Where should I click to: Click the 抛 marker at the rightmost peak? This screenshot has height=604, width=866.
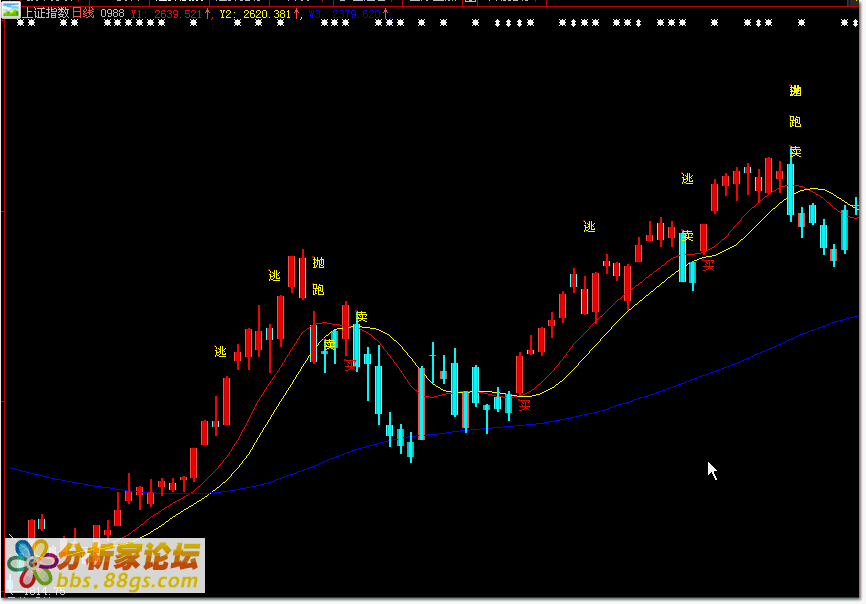coord(795,91)
